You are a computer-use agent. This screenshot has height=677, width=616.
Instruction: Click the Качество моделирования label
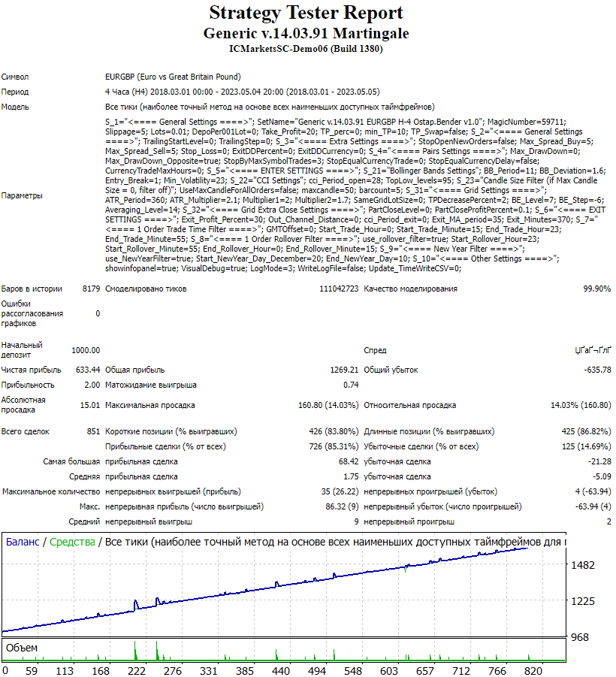pyautogui.click(x=410, y=289)
